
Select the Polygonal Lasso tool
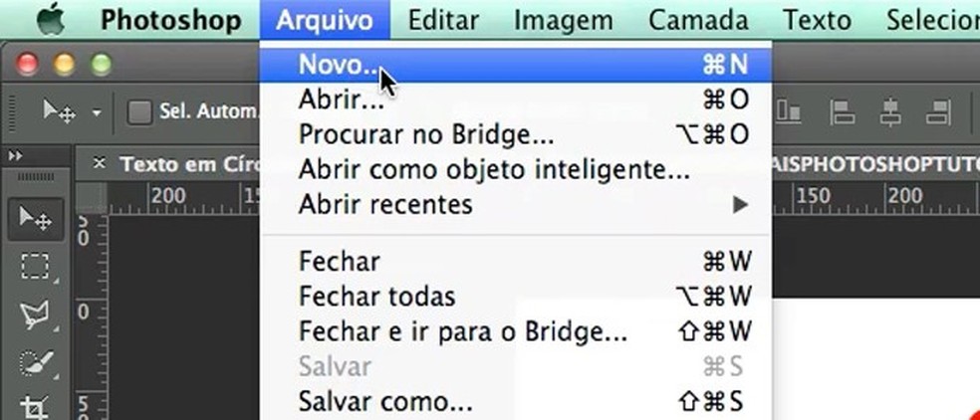36,315
